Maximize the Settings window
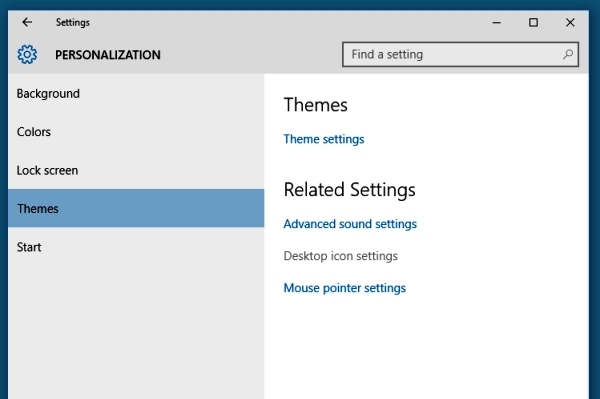 [x=533, y=23]
